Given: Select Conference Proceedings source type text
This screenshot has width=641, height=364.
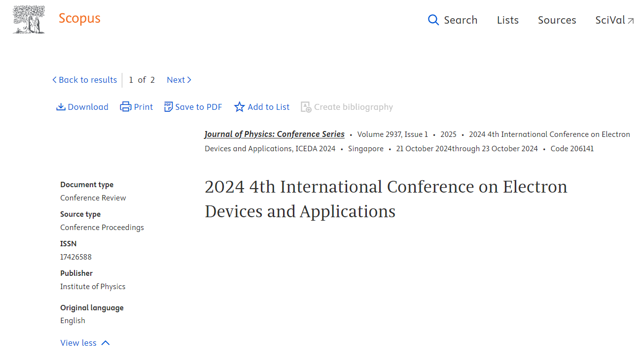Looking at the screenshot, I should coord(102,227).
